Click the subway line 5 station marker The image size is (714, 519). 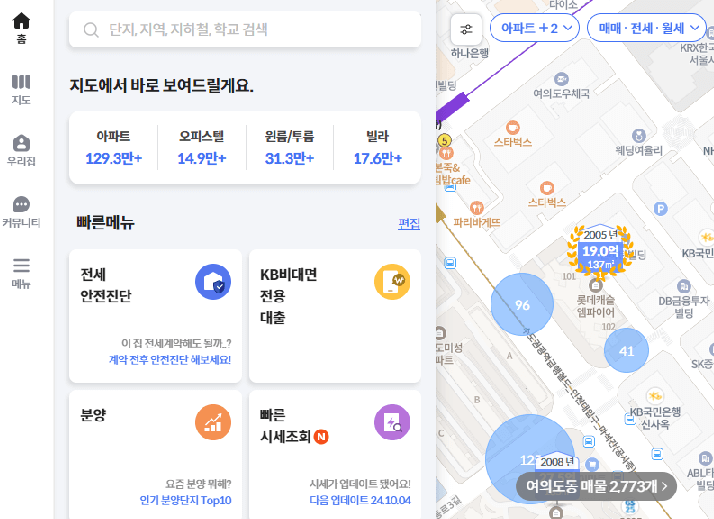[444, 140]
